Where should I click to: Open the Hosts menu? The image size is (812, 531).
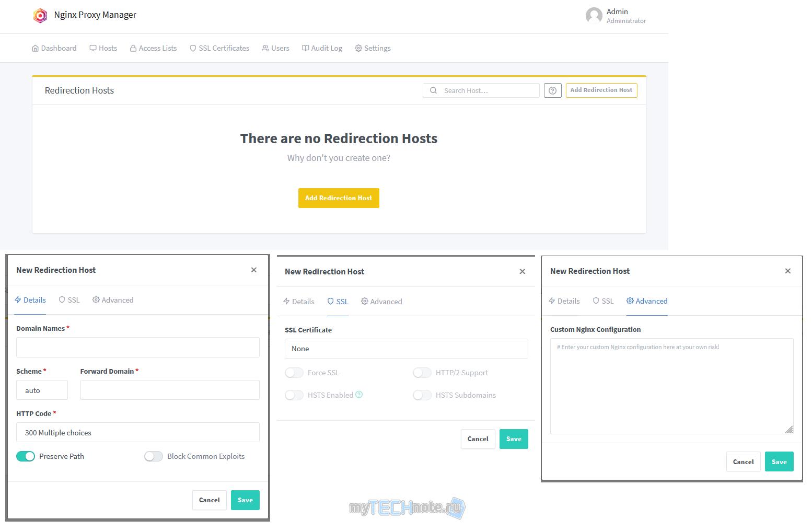[x=103, y=48]
